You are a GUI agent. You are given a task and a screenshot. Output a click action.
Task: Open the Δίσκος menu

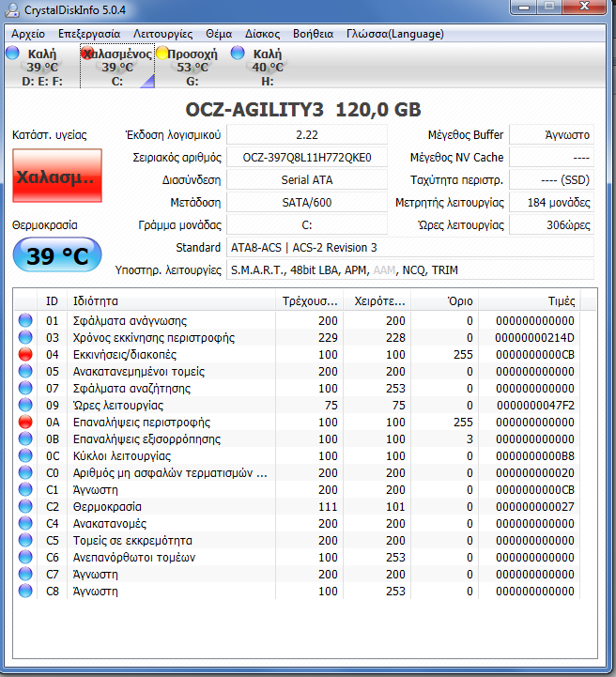262,34
